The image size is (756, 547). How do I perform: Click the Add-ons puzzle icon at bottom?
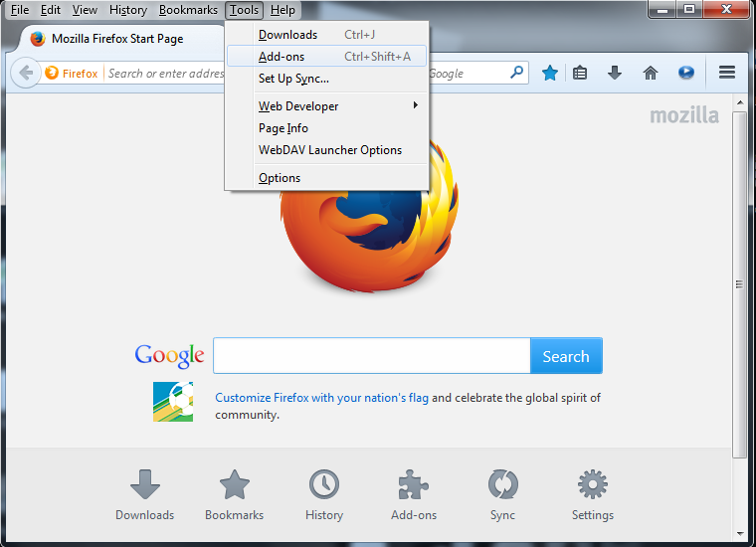[x=413, y=494]
